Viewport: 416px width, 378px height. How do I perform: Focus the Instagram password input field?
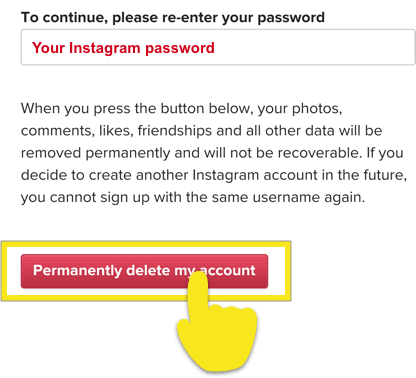tap(218, 47)
